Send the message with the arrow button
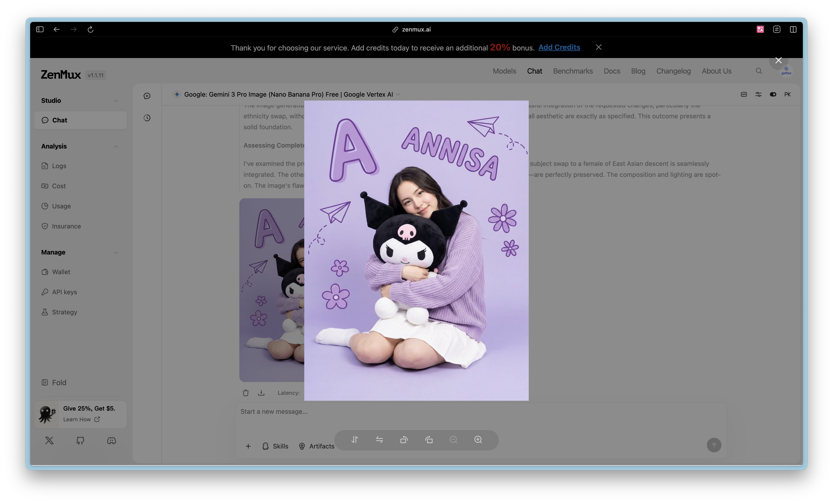This screenshot has height=504, width=833. 714,445
